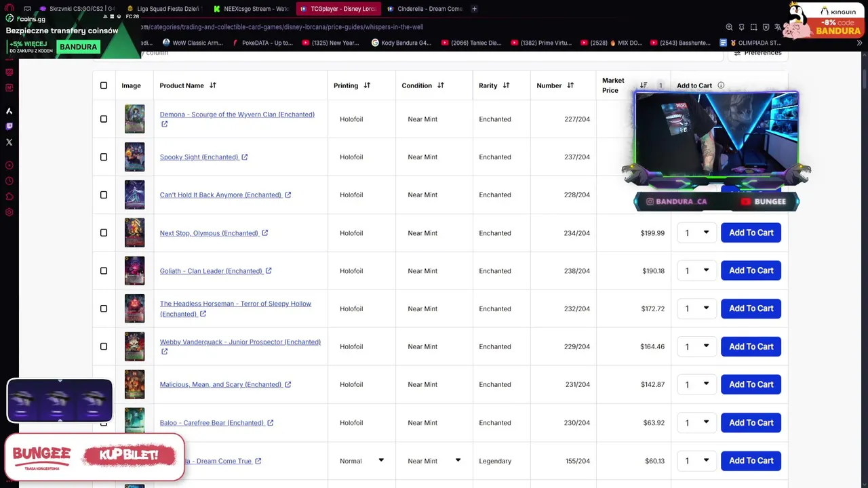This screenshot has height=488, width=868.
Task: Open Twitch from the browser sidebar
Action: pos(9,126)
